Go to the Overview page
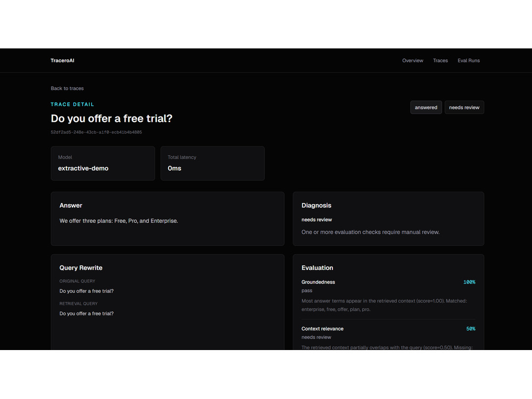This screenshot has height=399, width=532. pos(413,61)
